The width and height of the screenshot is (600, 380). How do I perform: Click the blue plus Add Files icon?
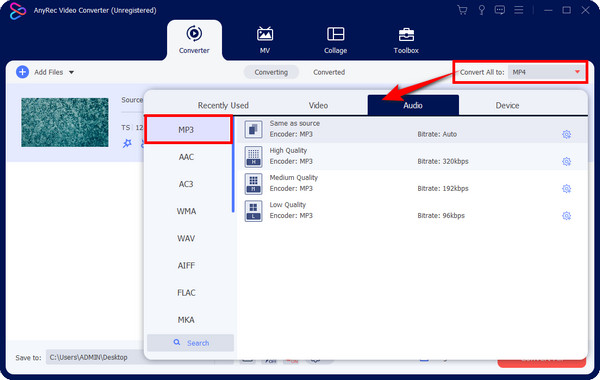pos(23,72)
